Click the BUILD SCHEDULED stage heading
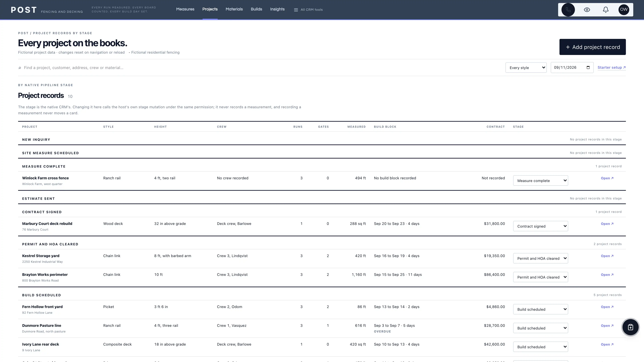The image size is (644, 362). [41, 295]
